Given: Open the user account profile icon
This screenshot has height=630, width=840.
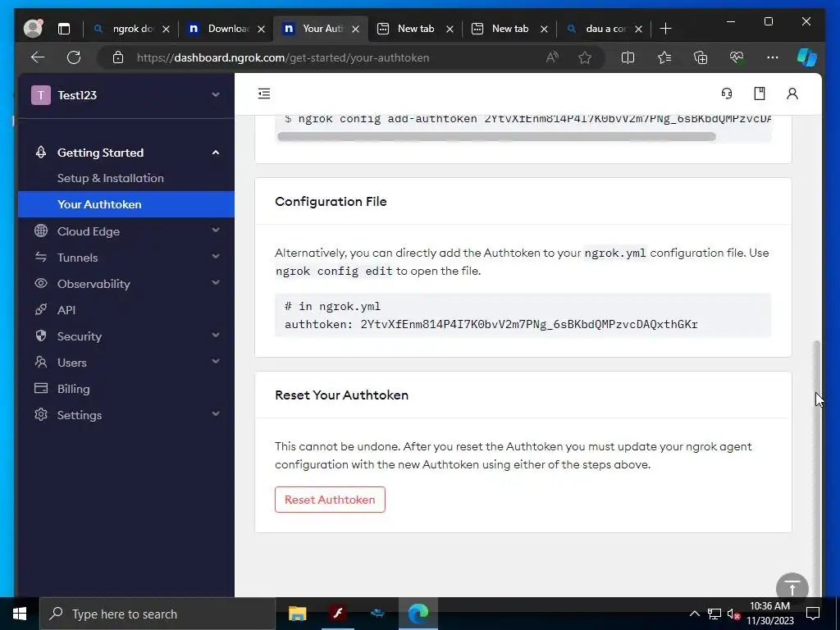Looking at the screenshot, I should (x=792, y=94).
